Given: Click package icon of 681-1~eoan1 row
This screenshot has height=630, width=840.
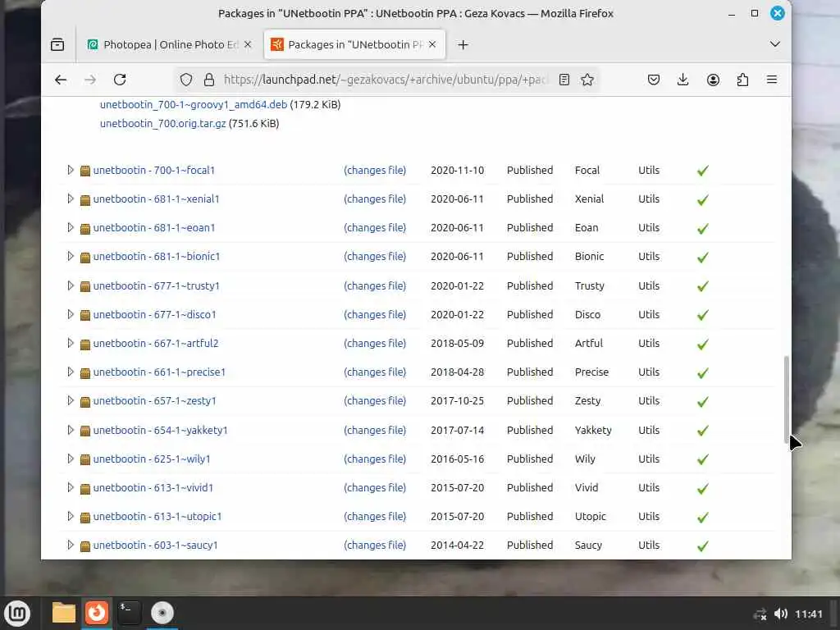Looking at the screenshot, I should click(x=84, y=229).
